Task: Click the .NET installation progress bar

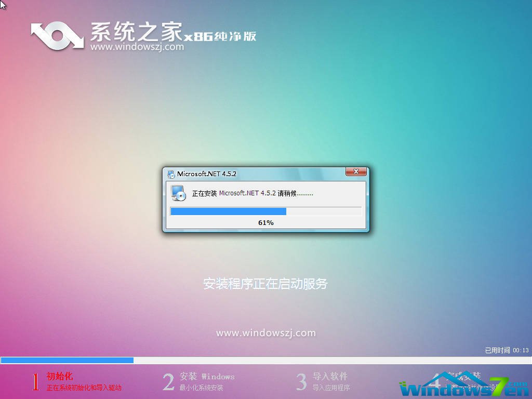Action: pyautogui.click(x=265, y=211)
